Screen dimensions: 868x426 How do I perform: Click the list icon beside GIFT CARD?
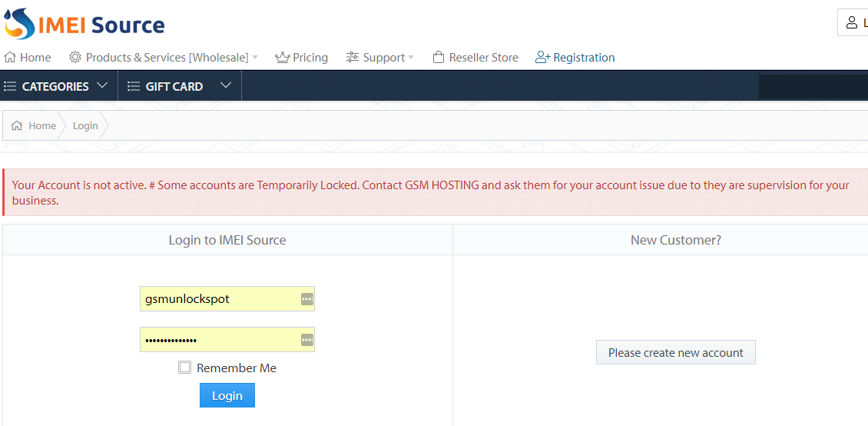tap(133, 86)
